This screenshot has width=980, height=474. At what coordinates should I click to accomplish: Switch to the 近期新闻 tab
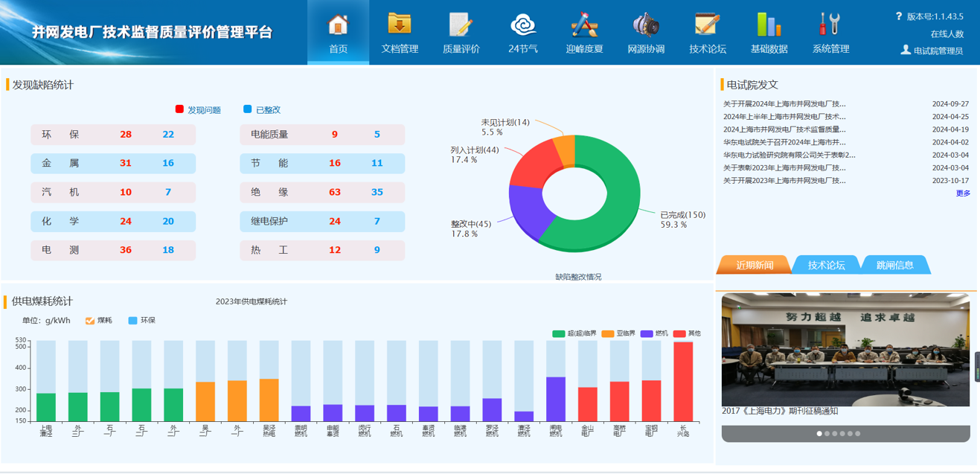754,265
